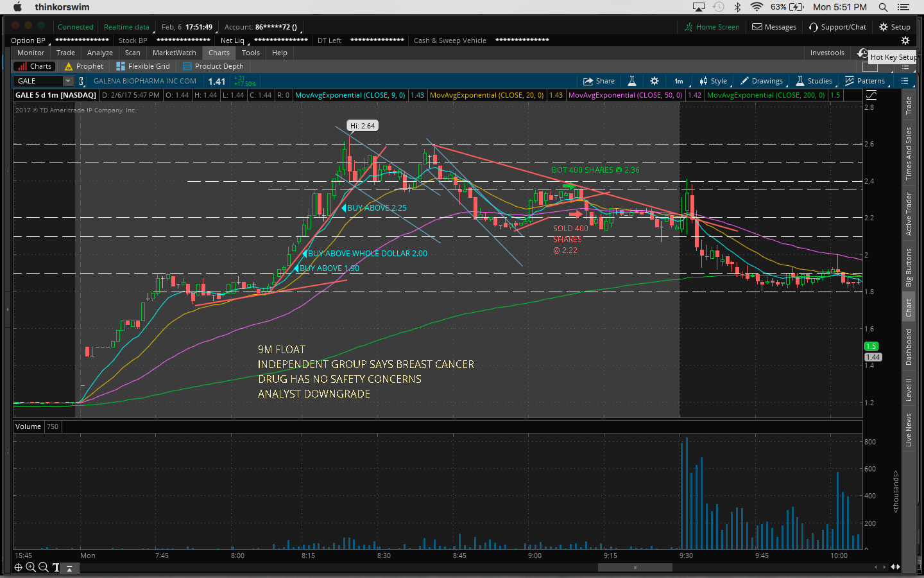The width and height of the screenshot is (924, 578).
Task: Open the Support/Chat link
Action: pos(837,27)
